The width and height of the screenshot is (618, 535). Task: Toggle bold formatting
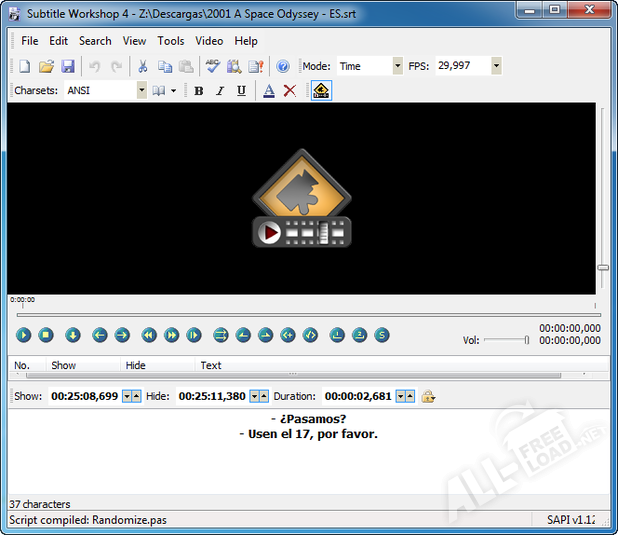[198, 91]
